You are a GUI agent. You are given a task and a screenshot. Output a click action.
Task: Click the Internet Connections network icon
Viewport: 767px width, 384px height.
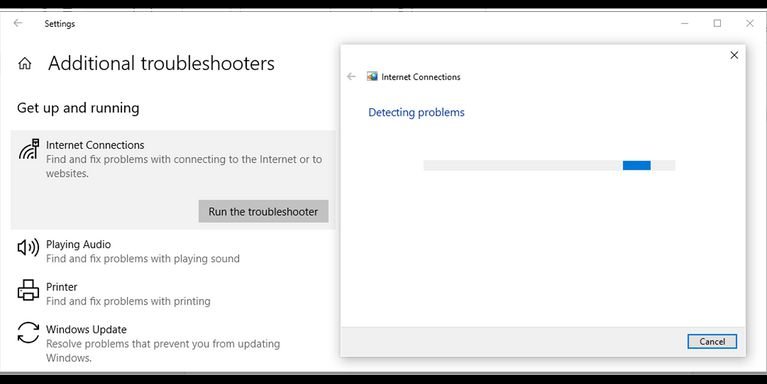(x=29, y=149)
